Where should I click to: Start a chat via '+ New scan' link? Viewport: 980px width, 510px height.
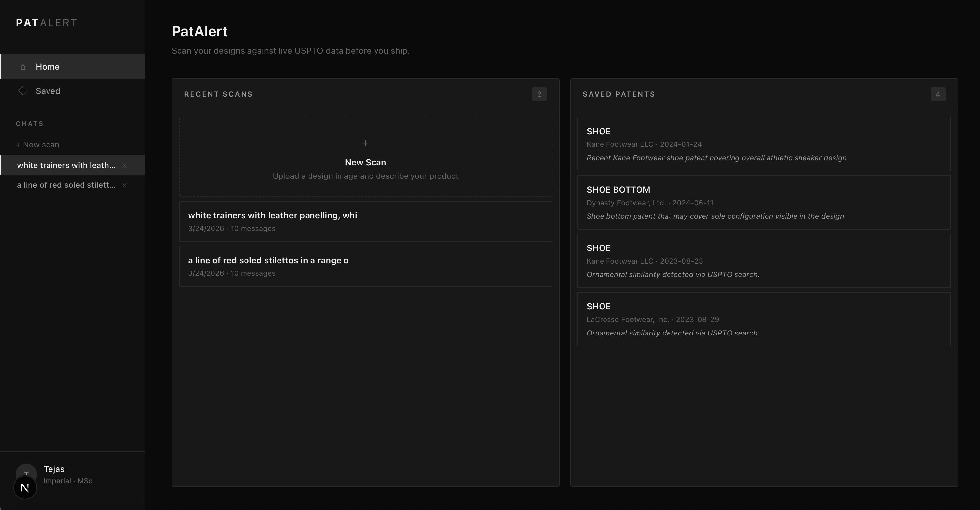click(38, 145)
